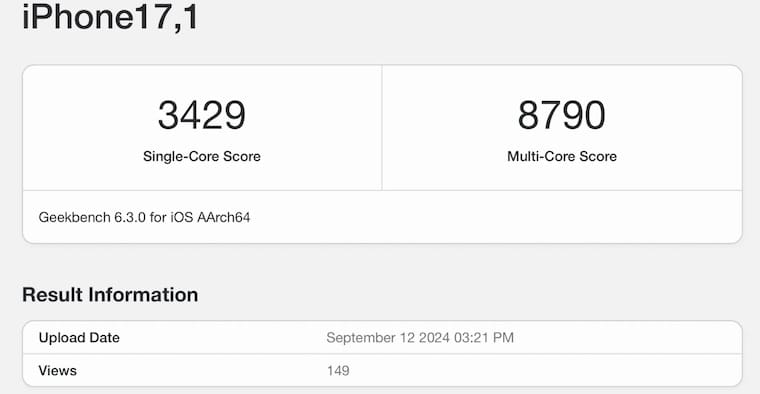Viewport: 760px width, 394px height.
Task: Click the day number 12 in upload date
Action: click(407, 337)
